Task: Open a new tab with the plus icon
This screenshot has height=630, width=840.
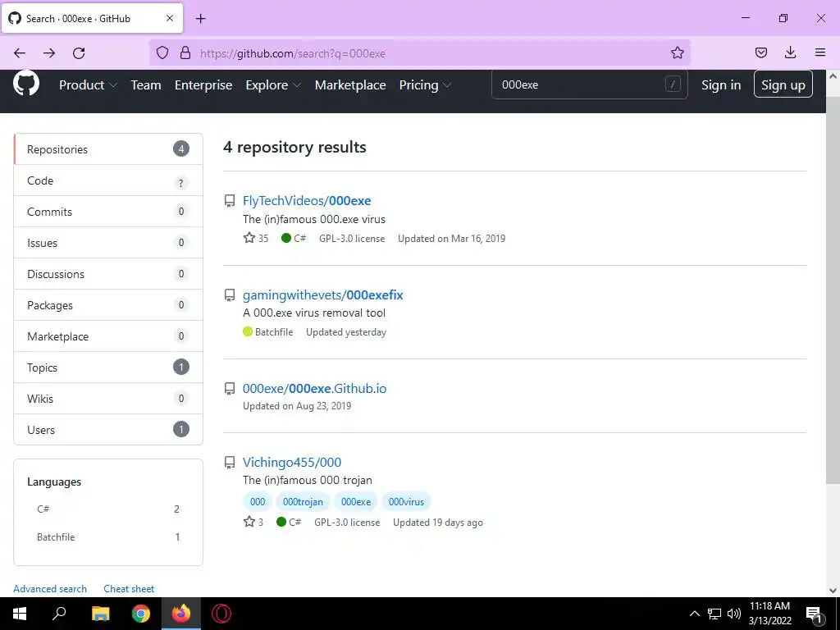Action: [x=200, y=19]
